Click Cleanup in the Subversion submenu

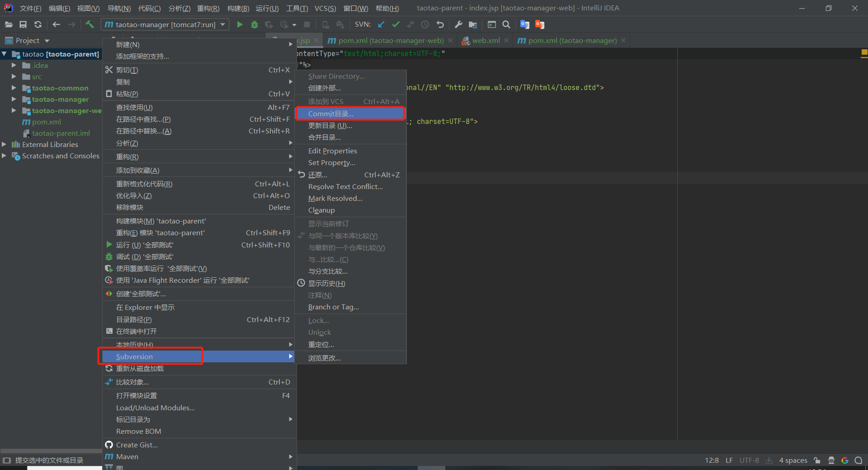tap(350, 210)
